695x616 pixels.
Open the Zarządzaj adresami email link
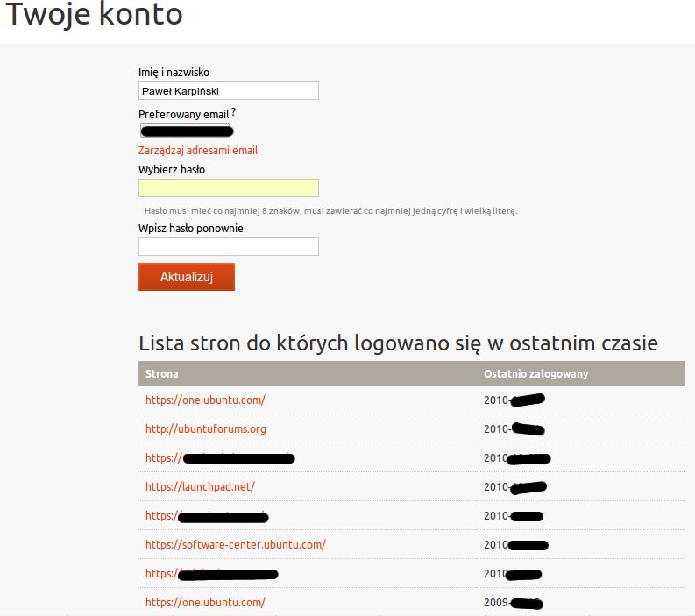point(198,151)
